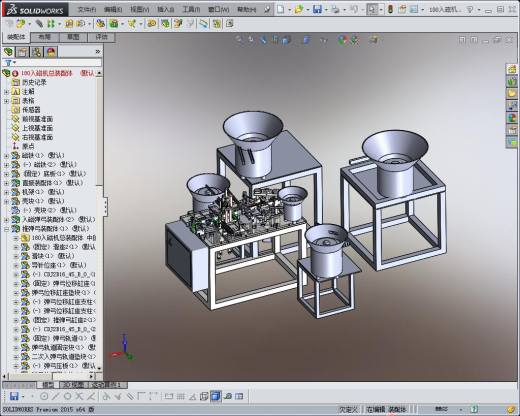Toggle the selection tool button in top toolbar

pyautogui.click(x=372, y=9)
